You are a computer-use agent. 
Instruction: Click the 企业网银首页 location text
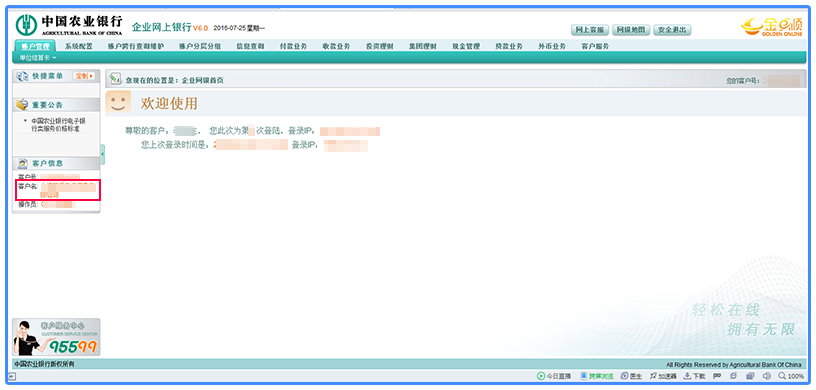click(x=202, y=81)
